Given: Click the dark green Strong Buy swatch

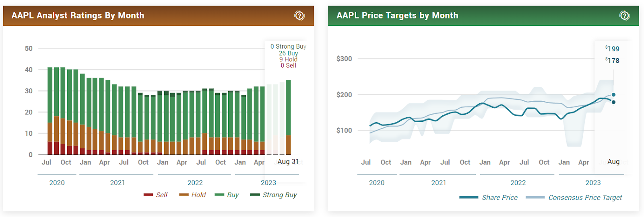Looking at the screenshot, I should [255, 195].
